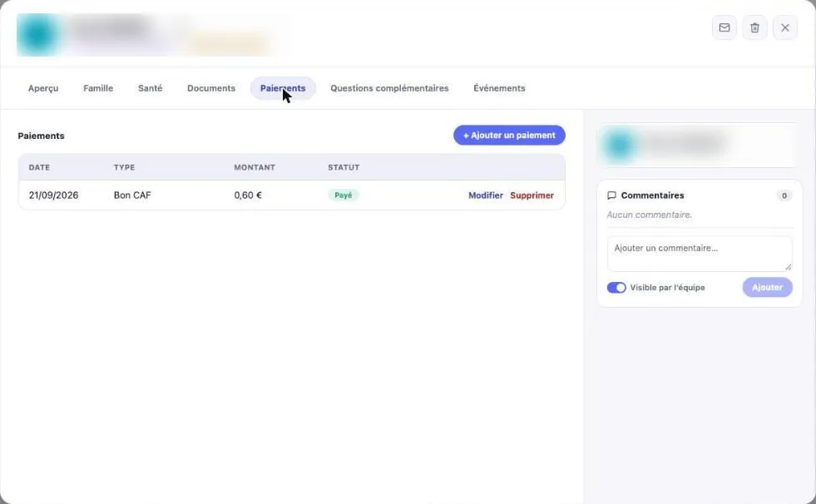The width and height of the screenshot is (816, 504).
Task: Click the date 21/09/2026
Action: [53, 195]
